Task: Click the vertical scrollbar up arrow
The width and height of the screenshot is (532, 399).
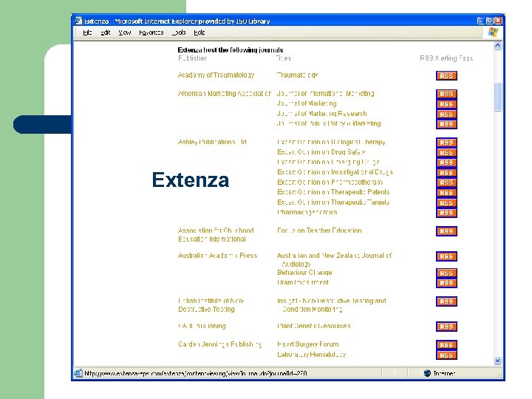Action: pos(497,46)
